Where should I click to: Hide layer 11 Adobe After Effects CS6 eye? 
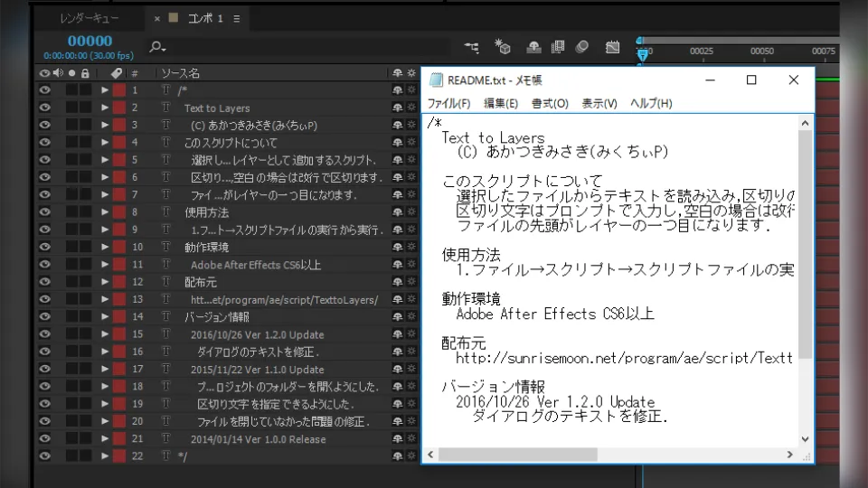[45, 265]
